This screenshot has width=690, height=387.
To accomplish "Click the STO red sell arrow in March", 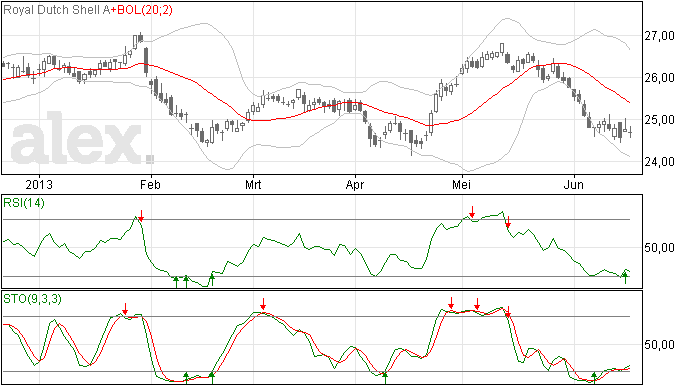I will 263,304.
